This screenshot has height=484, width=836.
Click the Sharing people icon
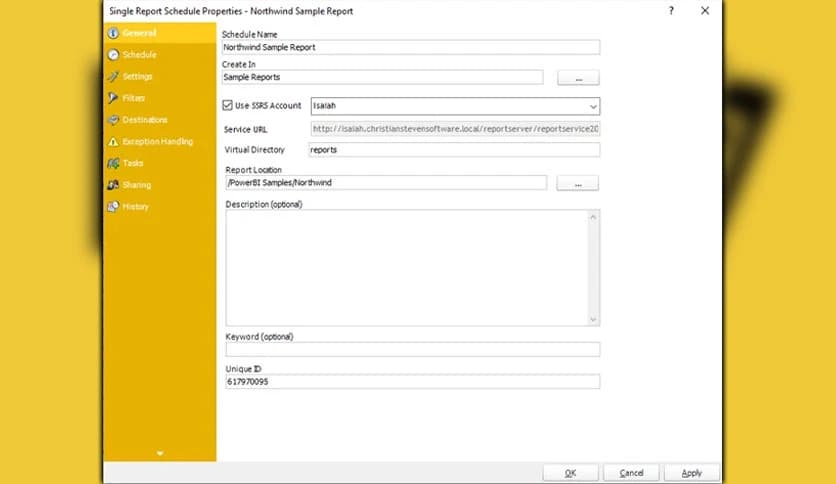113,185
